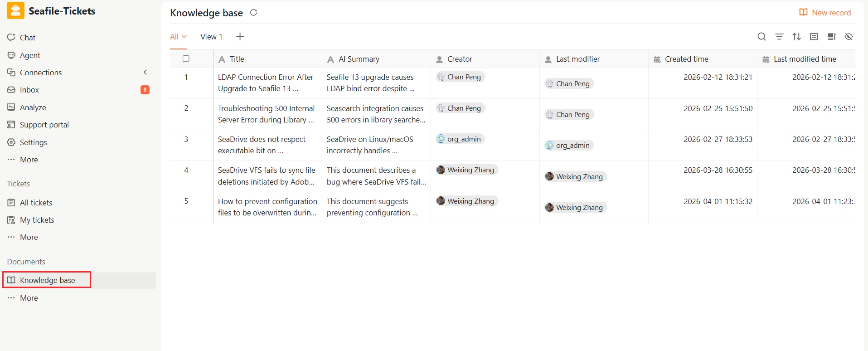
Task: Click the Title column header
Action: 267,59
